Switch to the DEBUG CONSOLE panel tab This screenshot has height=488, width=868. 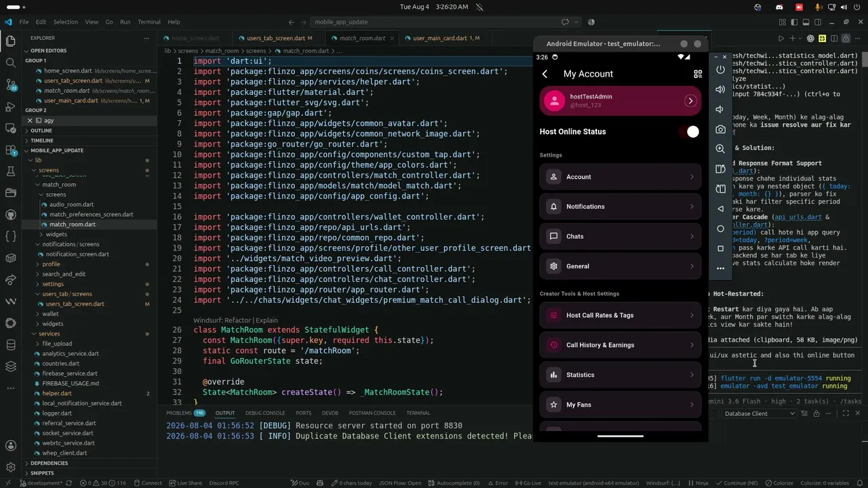pos(265,413)
